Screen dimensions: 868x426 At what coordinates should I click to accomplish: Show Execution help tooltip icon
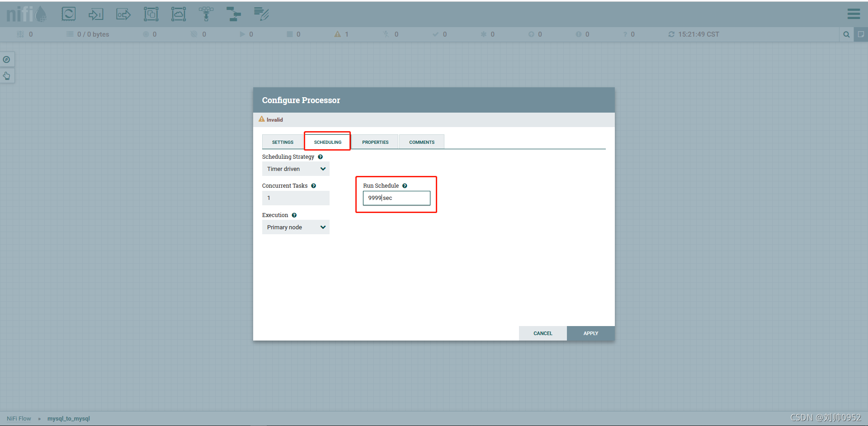pos(294,215)
